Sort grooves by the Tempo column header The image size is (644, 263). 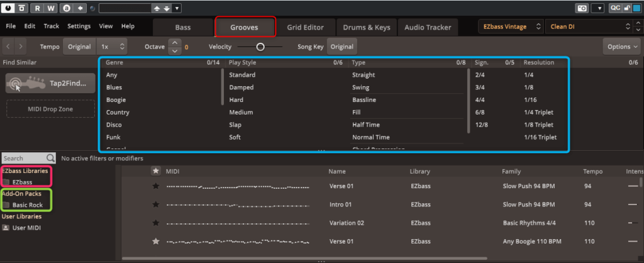tap(592, 171)
